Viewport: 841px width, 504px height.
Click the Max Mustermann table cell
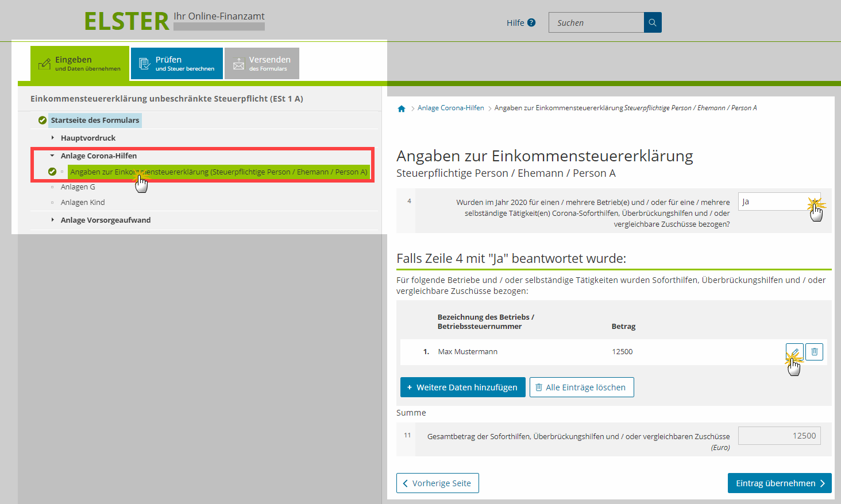(x=468, y=352)
